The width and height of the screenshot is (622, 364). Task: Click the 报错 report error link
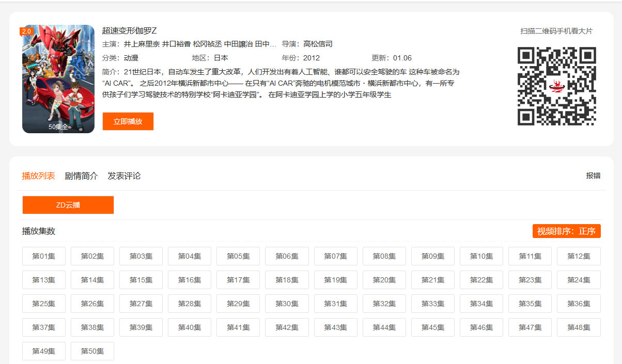click(x=593, y=176)
